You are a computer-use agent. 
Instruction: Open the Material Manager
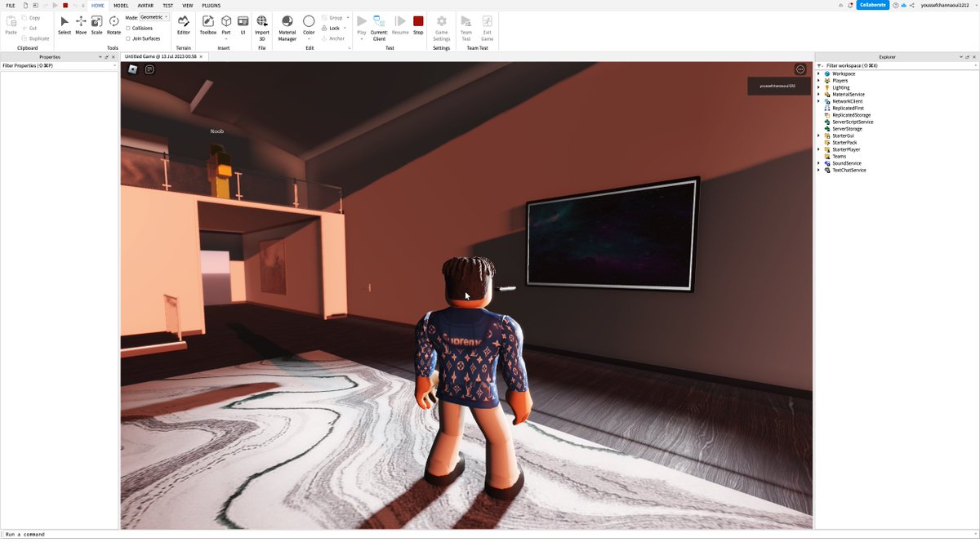tap(287, 28)
